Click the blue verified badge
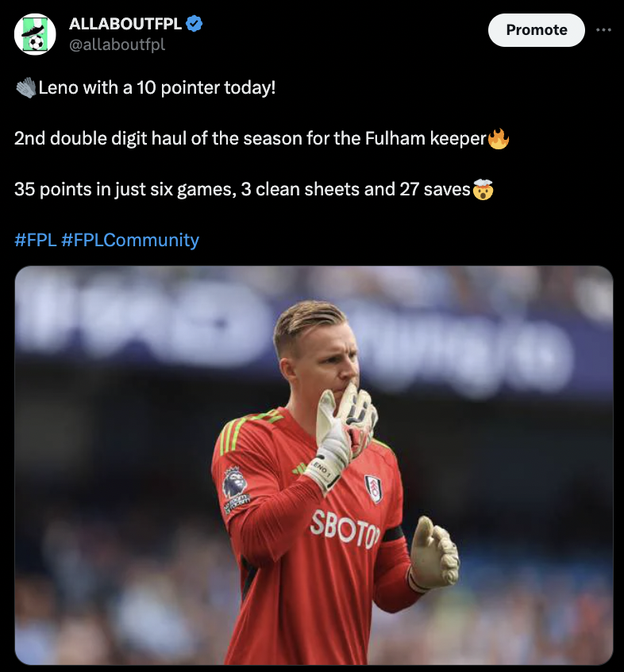 (195, 24)
